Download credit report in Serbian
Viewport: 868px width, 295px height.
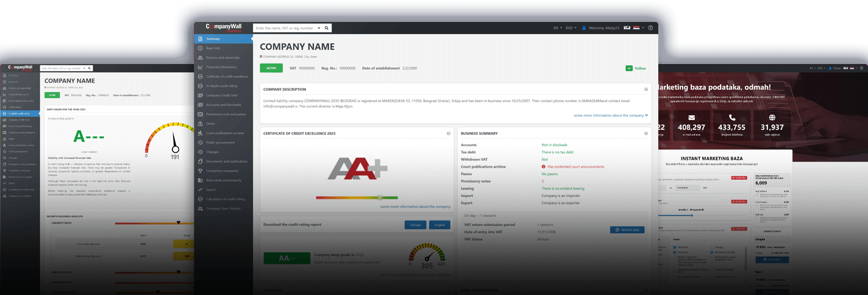pyautogui.click(x=415, y=225)
